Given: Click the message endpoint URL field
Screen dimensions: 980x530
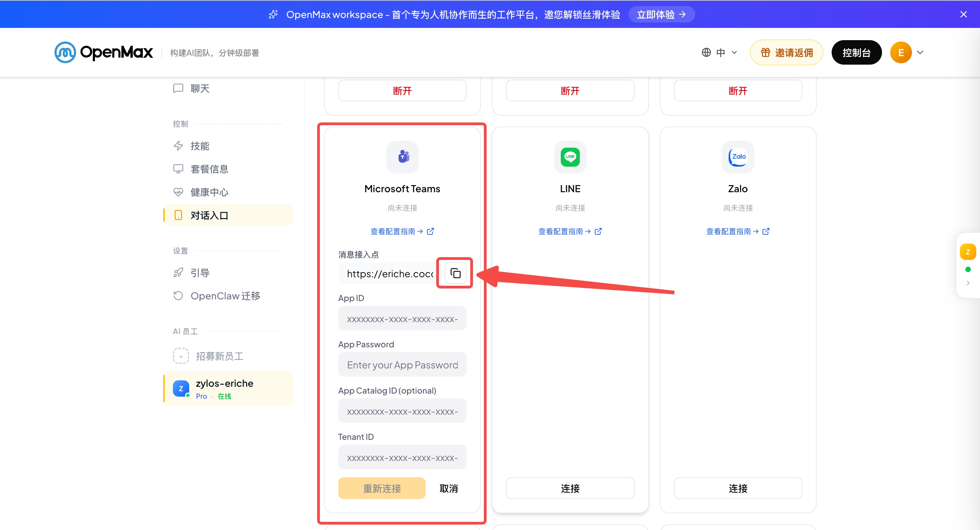Looking at the screenshot, I should click(x=390, y=274).
